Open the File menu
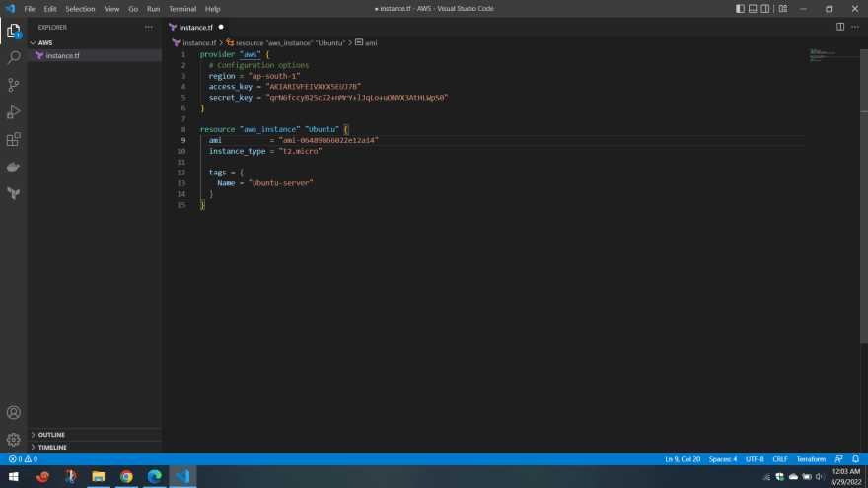 tap(30, 8)
